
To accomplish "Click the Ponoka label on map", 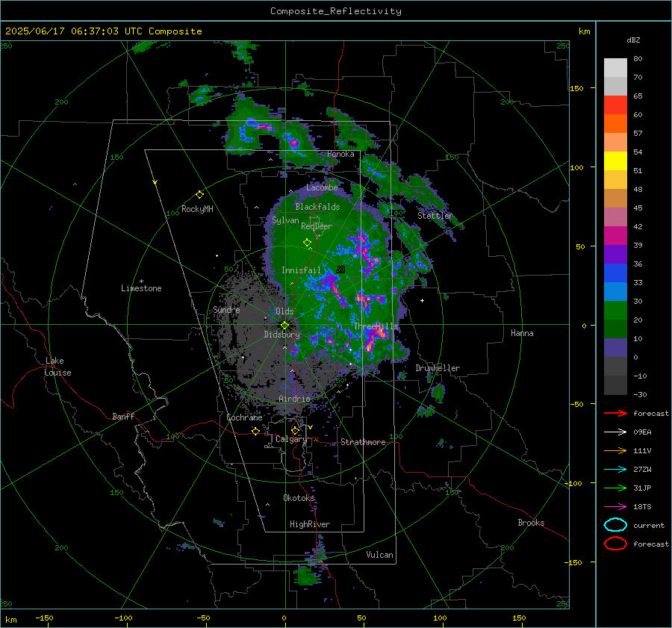I will [340, 154].
